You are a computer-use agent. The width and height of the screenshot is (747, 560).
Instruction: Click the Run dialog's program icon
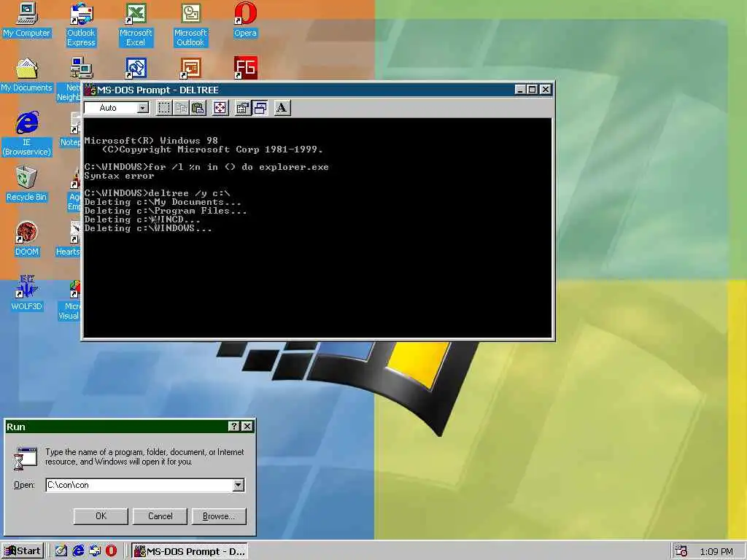[x=26, y=458]
